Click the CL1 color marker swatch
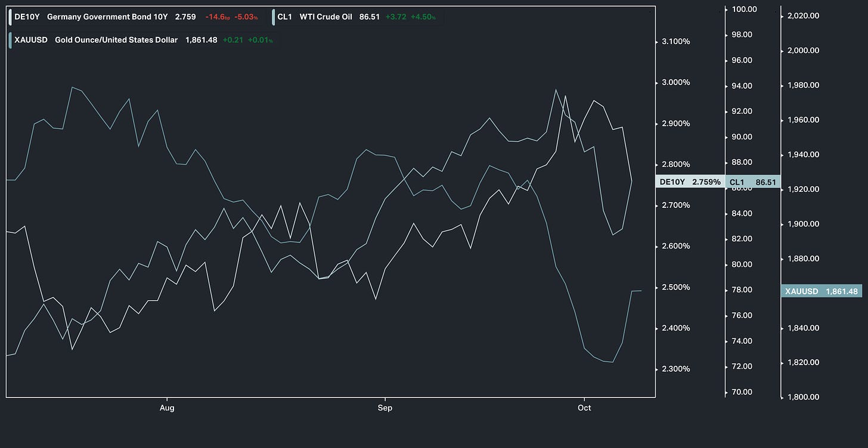868x448 pixels. (273, 17)
